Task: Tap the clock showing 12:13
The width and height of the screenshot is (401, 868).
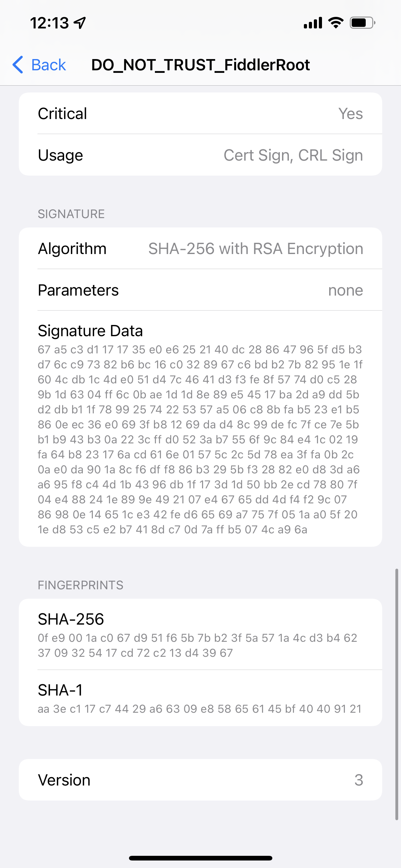Action: 49,23
